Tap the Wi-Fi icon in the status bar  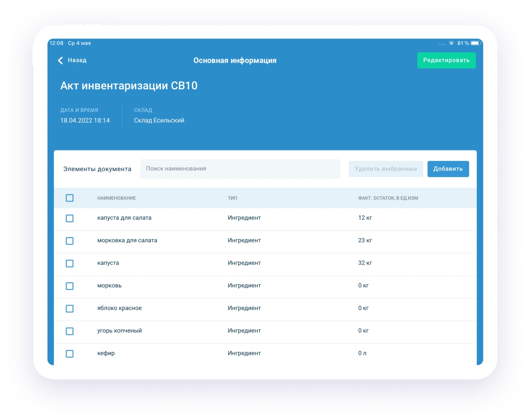[452, 42]
